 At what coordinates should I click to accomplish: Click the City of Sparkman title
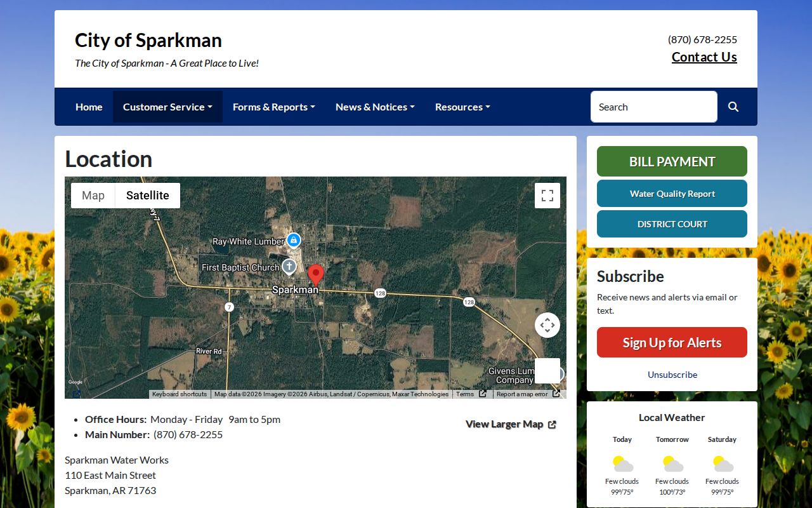point(148,40)
